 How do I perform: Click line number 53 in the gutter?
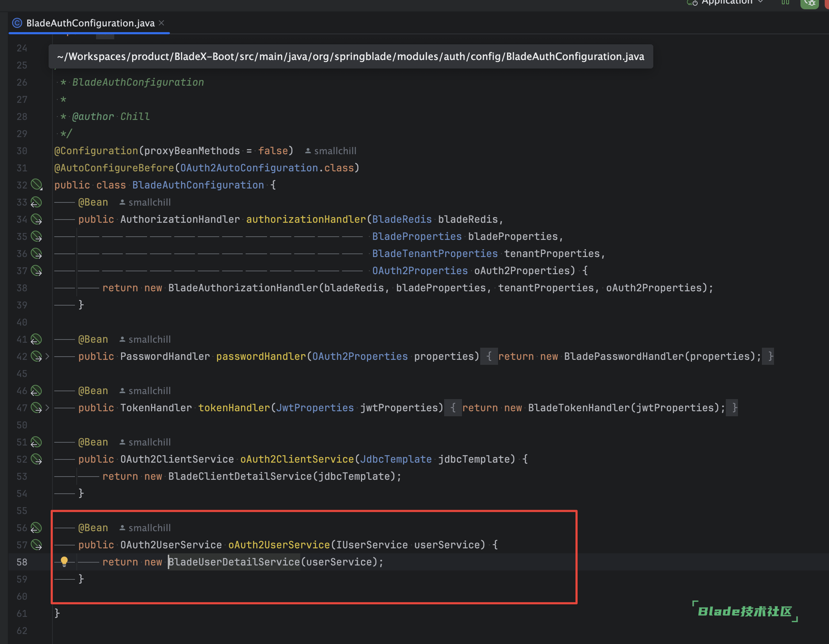tap(22, 476)
